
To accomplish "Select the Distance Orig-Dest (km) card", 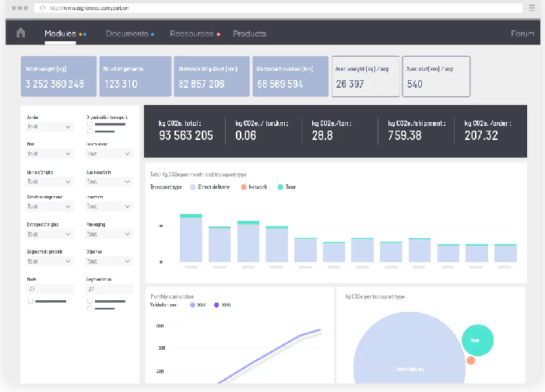I will [211, 76].
